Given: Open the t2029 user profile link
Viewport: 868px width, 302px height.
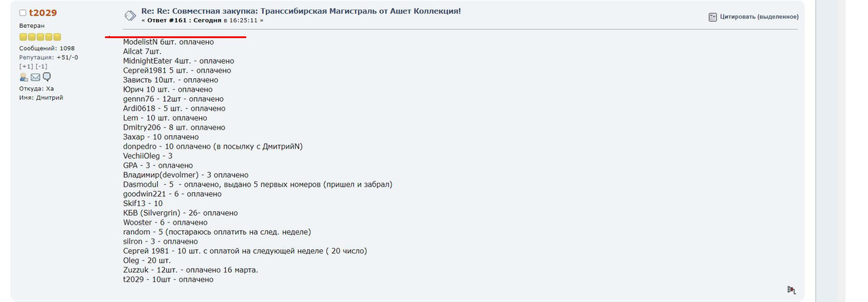Looking at the screenshot, I should coord(43,13).
